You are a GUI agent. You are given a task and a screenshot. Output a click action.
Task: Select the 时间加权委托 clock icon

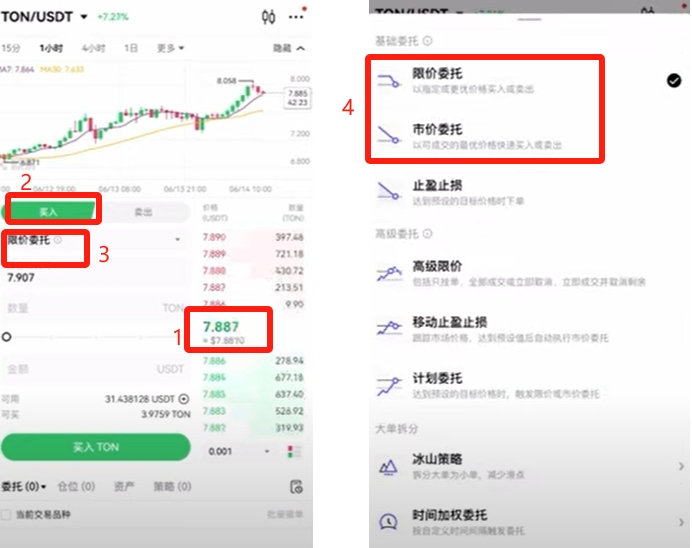coord(388,522)
